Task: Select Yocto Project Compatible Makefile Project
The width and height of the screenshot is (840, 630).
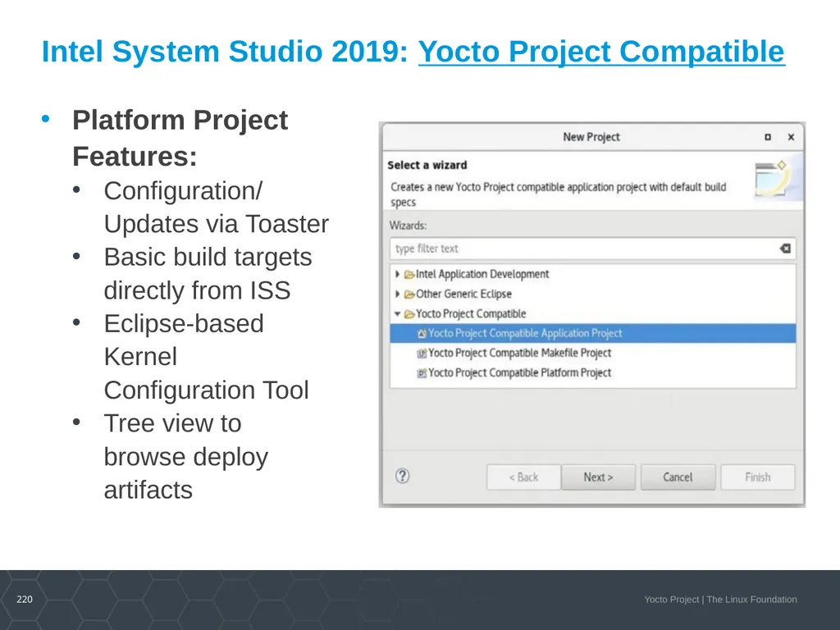Action: [592, 353]
